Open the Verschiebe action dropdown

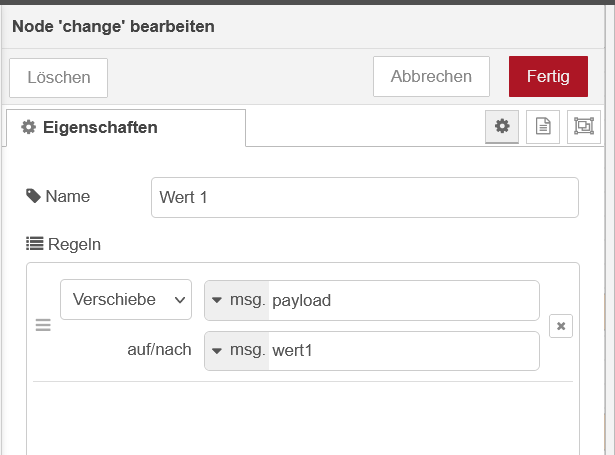(126, 300)
